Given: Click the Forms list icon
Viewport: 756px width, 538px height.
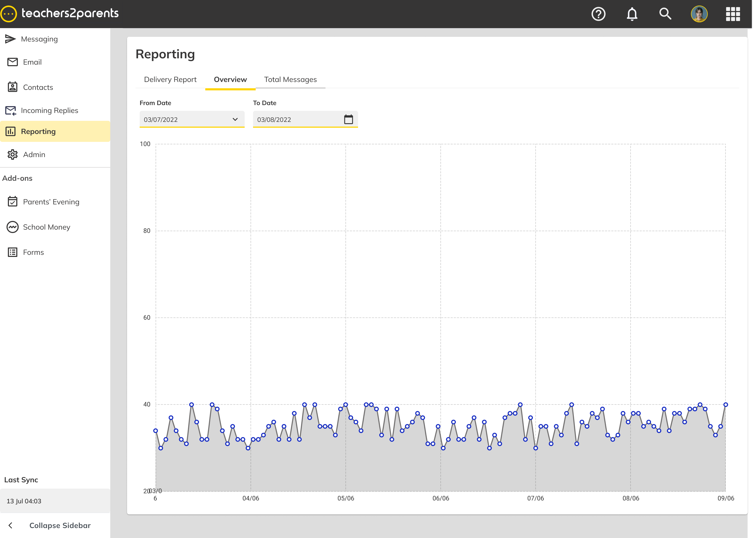Looking at the screenshot, I should click(x=13, y=252).
